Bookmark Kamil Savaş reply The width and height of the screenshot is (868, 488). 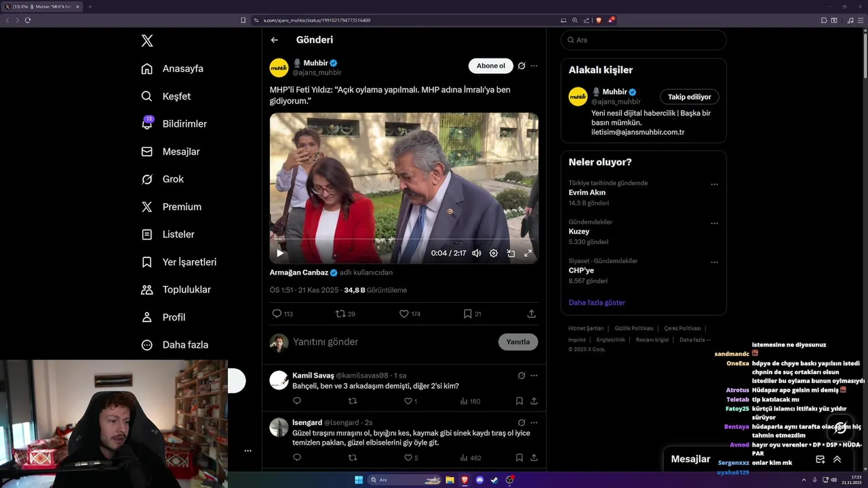(519, 401)
